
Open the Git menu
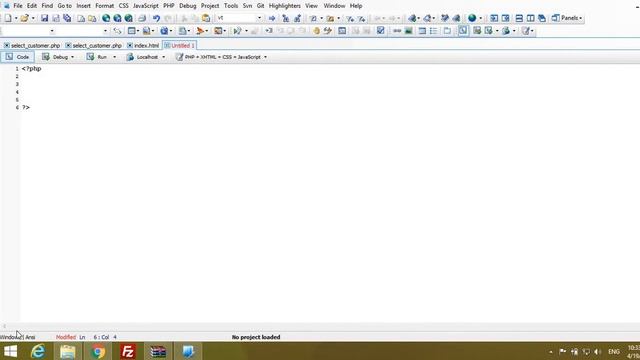coord(260,6)
